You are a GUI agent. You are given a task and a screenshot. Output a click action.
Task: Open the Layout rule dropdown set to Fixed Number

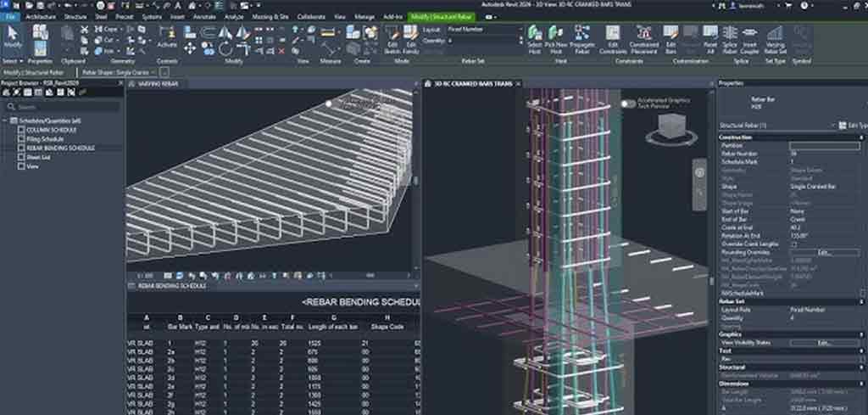[x=483, y=30]
